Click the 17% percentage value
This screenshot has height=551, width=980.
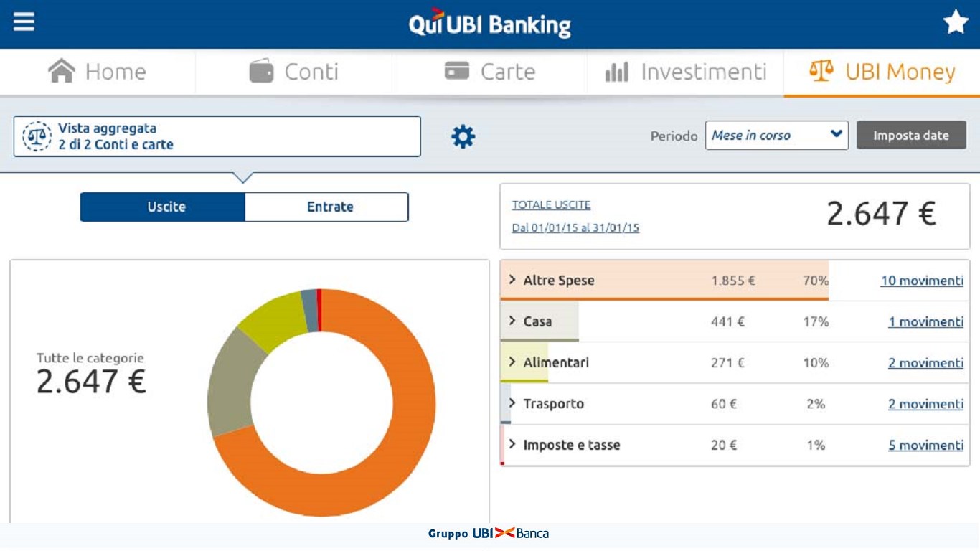tap(816, 322)
